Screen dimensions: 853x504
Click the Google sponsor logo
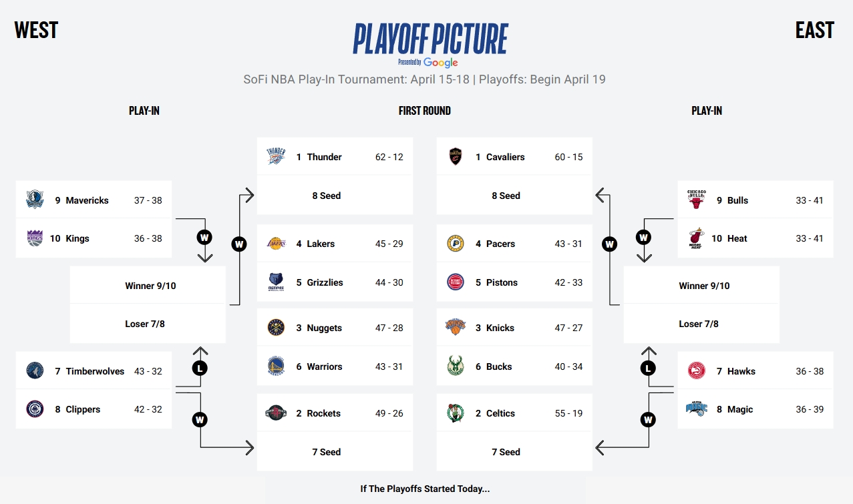click(x=441, y=63)
